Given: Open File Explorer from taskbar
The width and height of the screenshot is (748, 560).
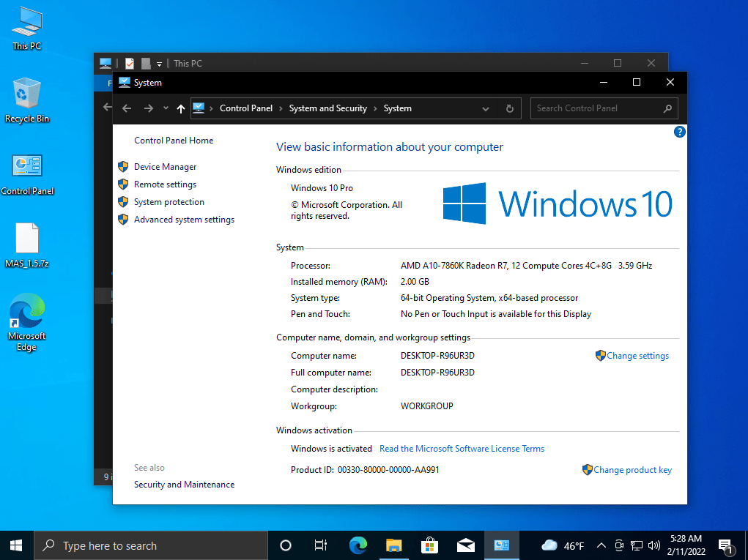Looking at the screenshot, I should [394, 545].
